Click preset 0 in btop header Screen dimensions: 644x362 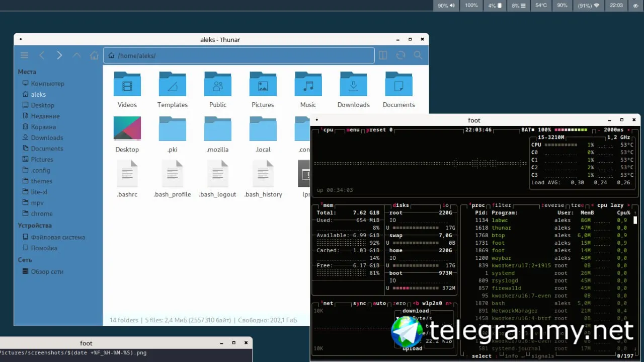(379, 129)
